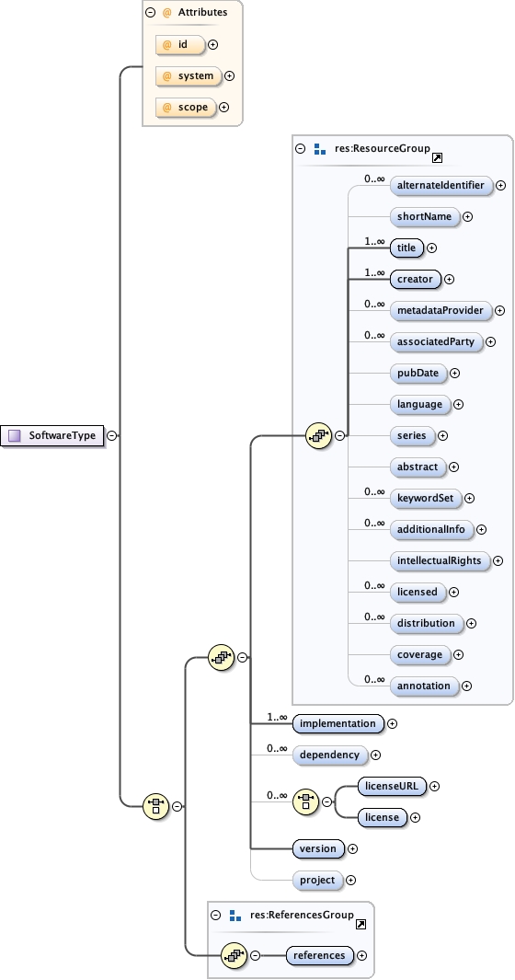The image size is (515, 980).
Task: Expand the title element plus button
Action: (432, 248)
